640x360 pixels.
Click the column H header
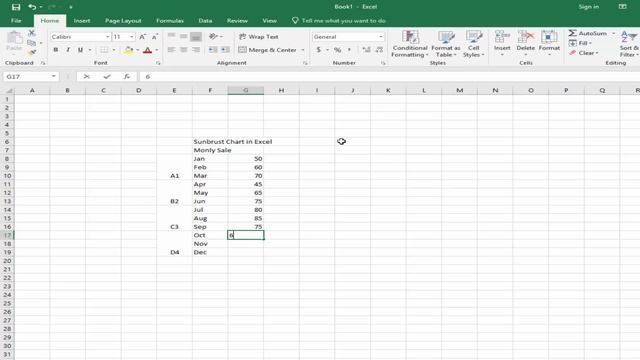(x=281, y=90)
